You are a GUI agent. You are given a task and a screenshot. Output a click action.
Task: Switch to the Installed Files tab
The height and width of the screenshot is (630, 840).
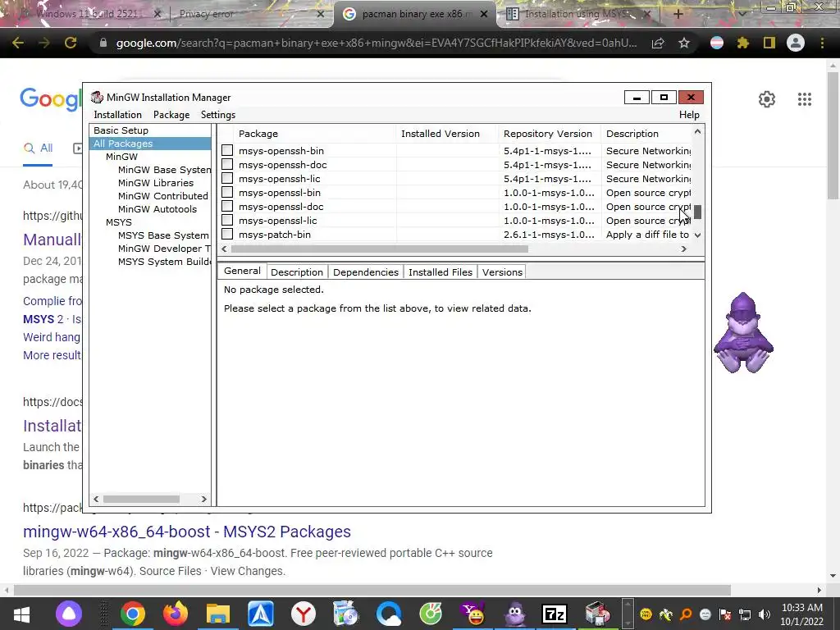(x=441, y=272)
